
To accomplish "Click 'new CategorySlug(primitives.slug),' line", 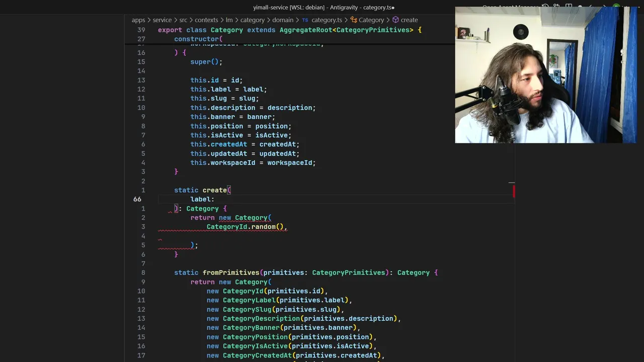I will point(275,310).
